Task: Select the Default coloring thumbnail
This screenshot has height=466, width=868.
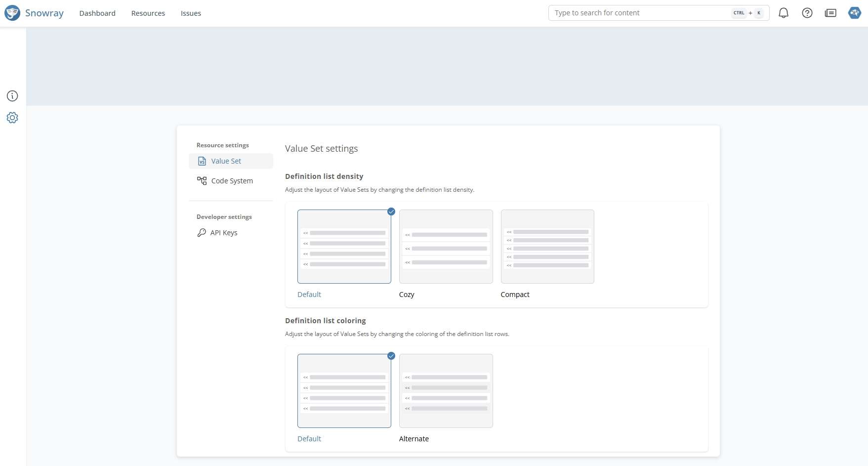Action: coord(344,391)
